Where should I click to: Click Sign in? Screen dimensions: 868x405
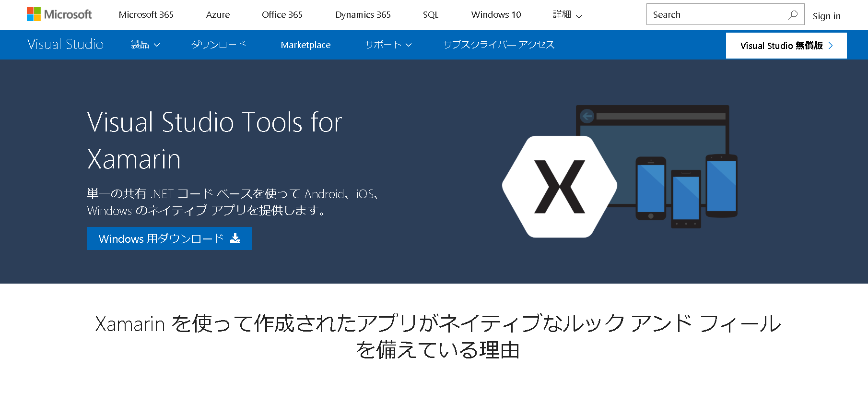click(826, 16)
